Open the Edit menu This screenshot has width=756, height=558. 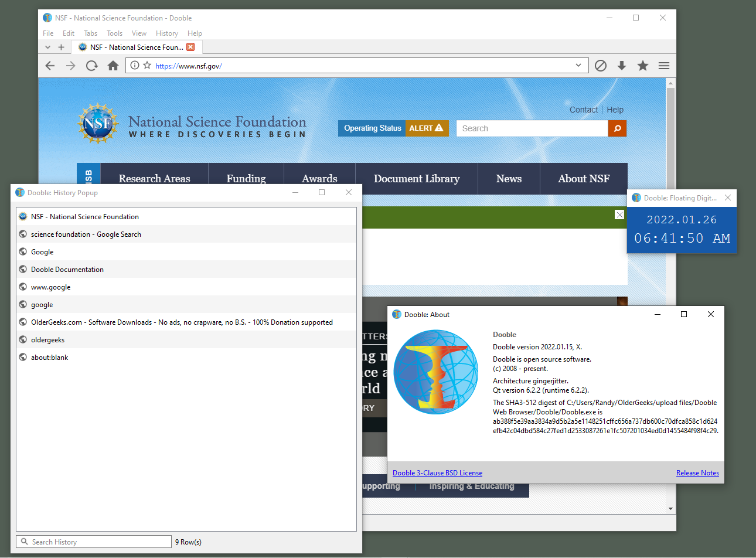click(69, 33)
